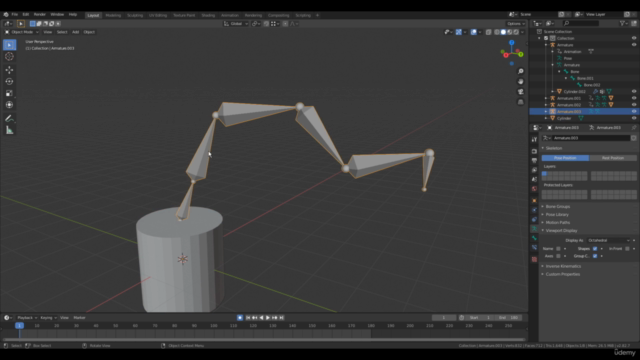Hide Armature.002 with its eye icon
The height and width of the screenshot is (360, 640).
634,105
